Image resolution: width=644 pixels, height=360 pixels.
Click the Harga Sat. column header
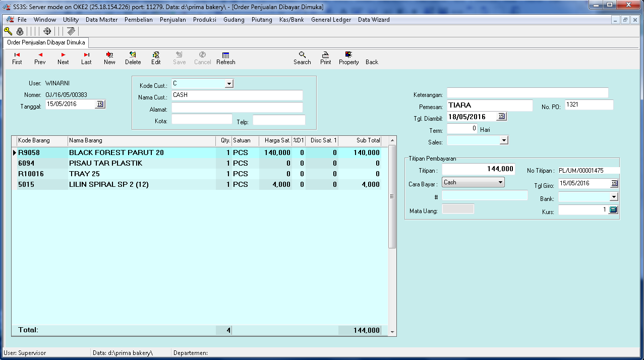275,140
